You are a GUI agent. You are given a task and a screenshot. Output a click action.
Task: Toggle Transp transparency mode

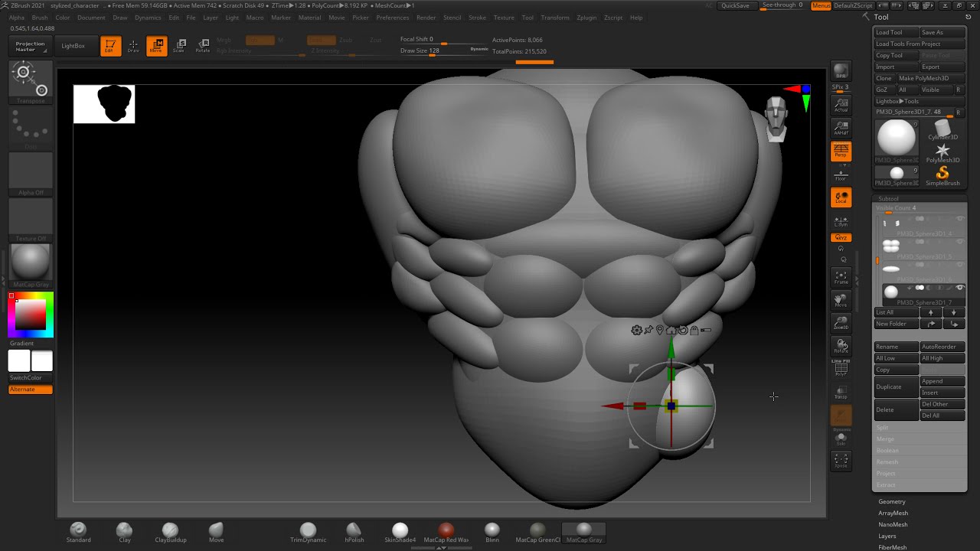tap(841, 393)
